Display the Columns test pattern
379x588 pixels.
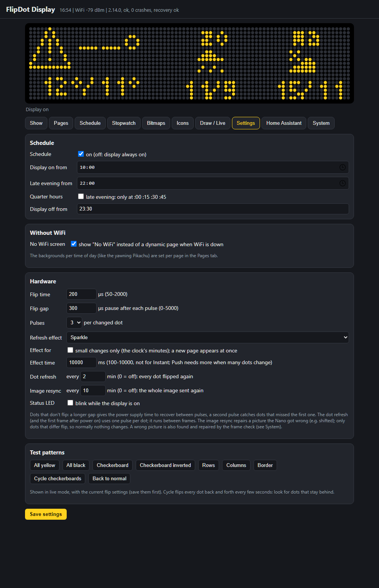(236, 465)
